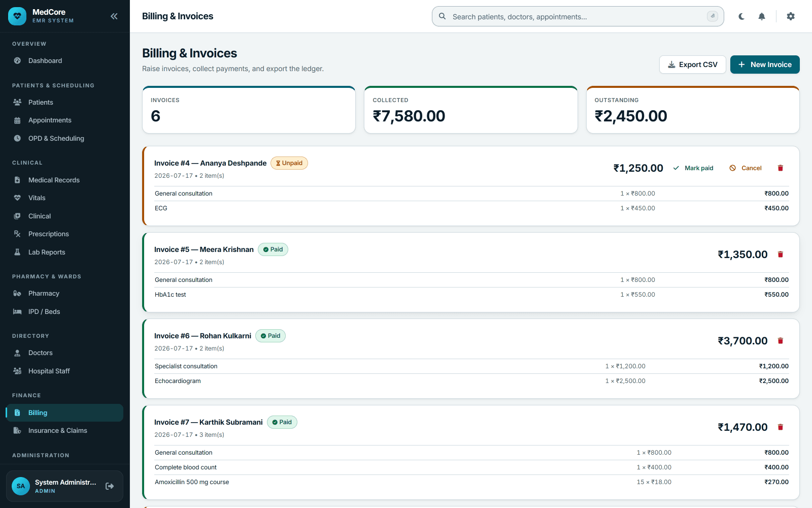Delete invoice #5 Meera Krishnan
The height and width of the screenshot is (508, 812).
[781, 255]
